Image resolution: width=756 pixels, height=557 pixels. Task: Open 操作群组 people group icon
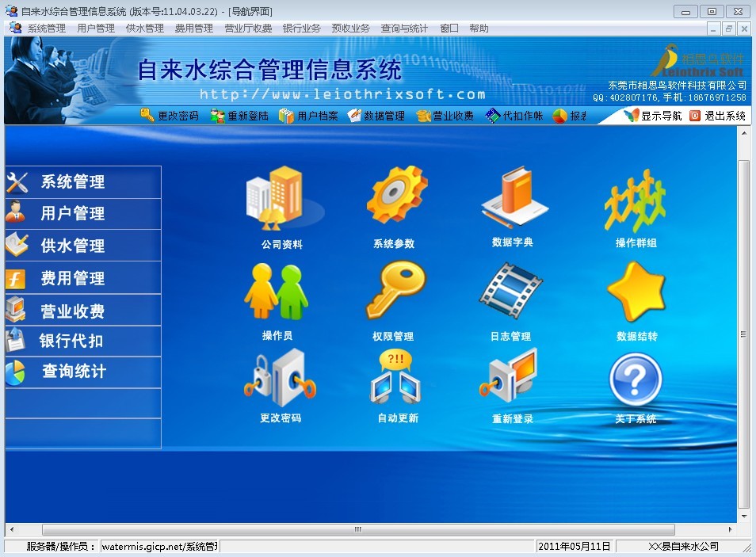coord(636,200)
